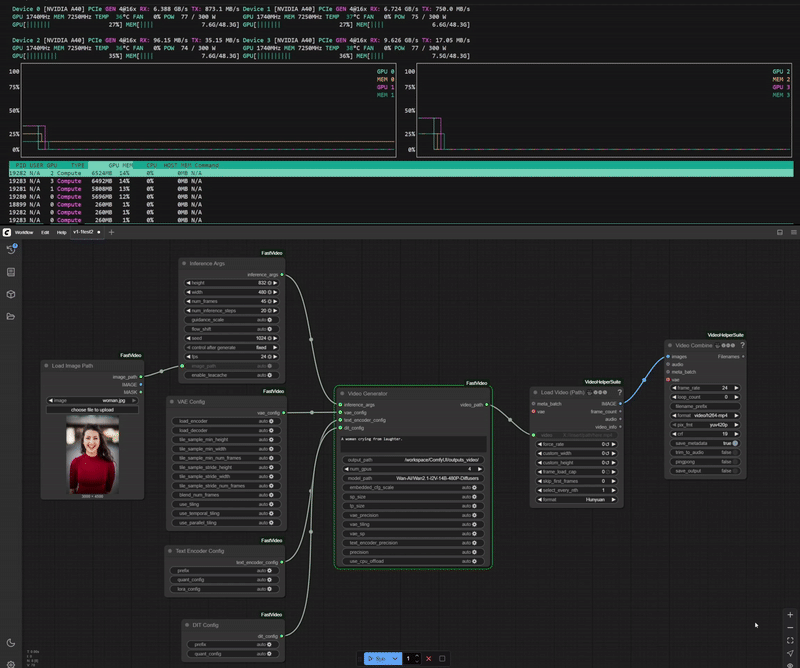This screenshot has width=800, height=668.
Task: Edit the prompt text in Video Generator
Action: tap(413, 443)
